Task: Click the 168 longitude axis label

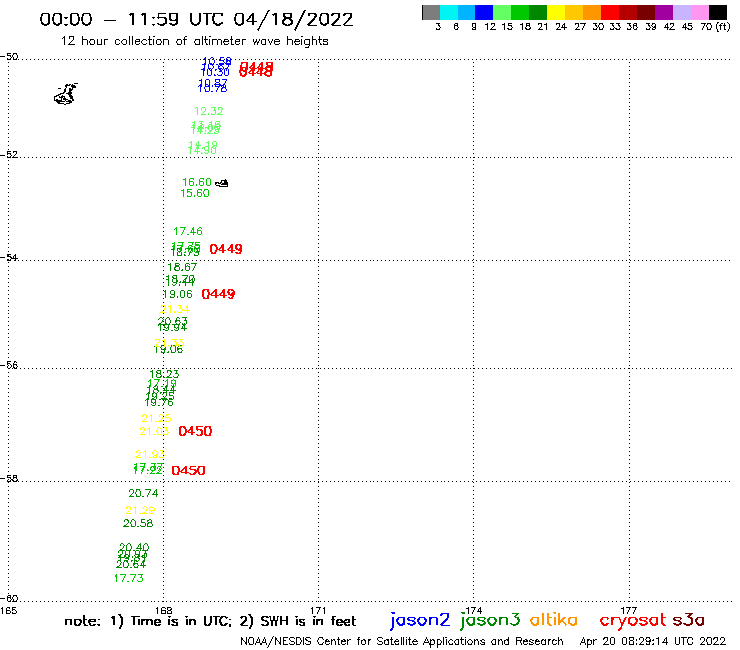Action: click(x=163, y=610)
